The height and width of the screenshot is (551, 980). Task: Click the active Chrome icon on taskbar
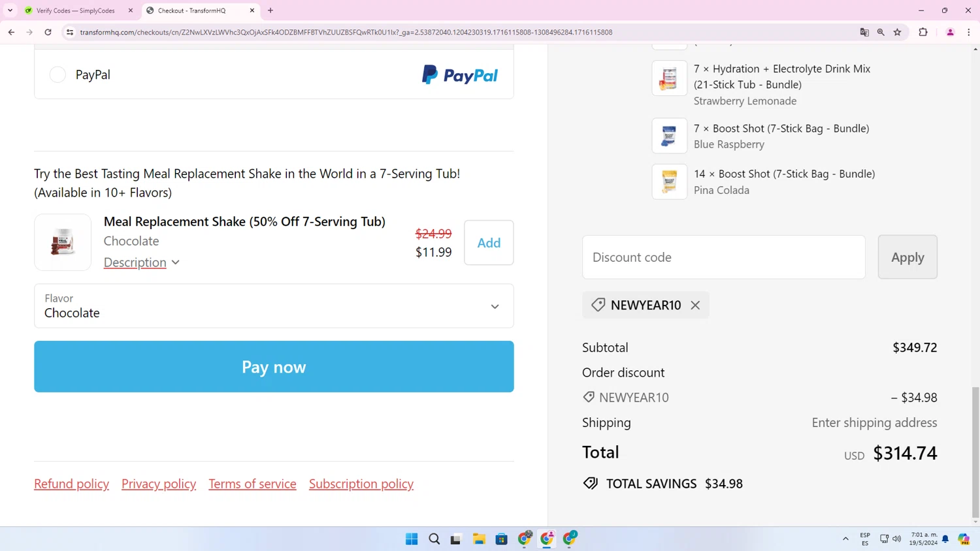coord(547,539)
